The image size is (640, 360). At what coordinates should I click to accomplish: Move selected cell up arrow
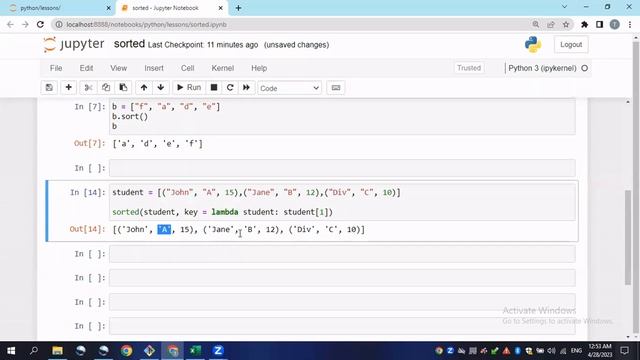point(144,88)
